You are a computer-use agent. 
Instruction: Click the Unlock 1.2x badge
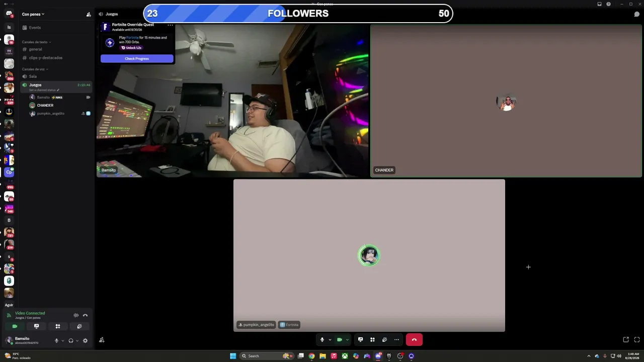pos(132,48)
